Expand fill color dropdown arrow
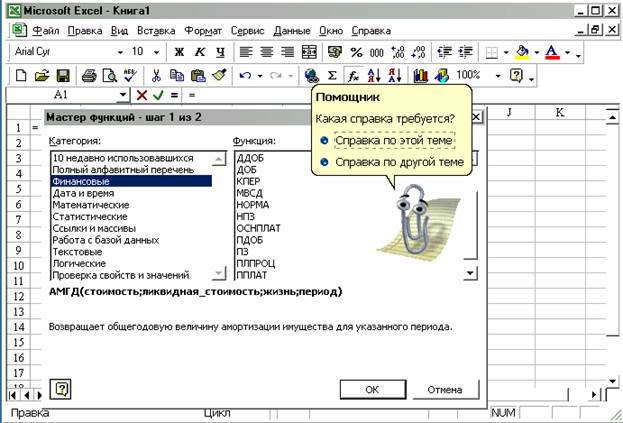Screen dimensions: 623x423 (537, 52)
